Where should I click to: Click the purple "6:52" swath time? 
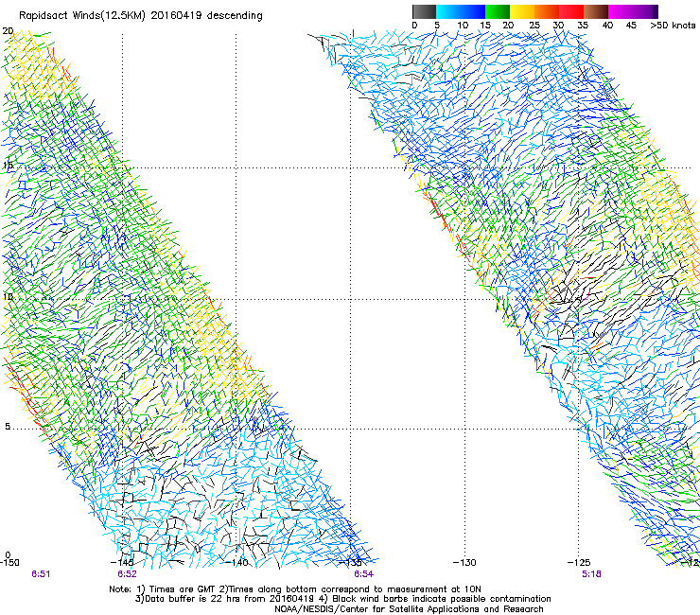click(128, 574)
